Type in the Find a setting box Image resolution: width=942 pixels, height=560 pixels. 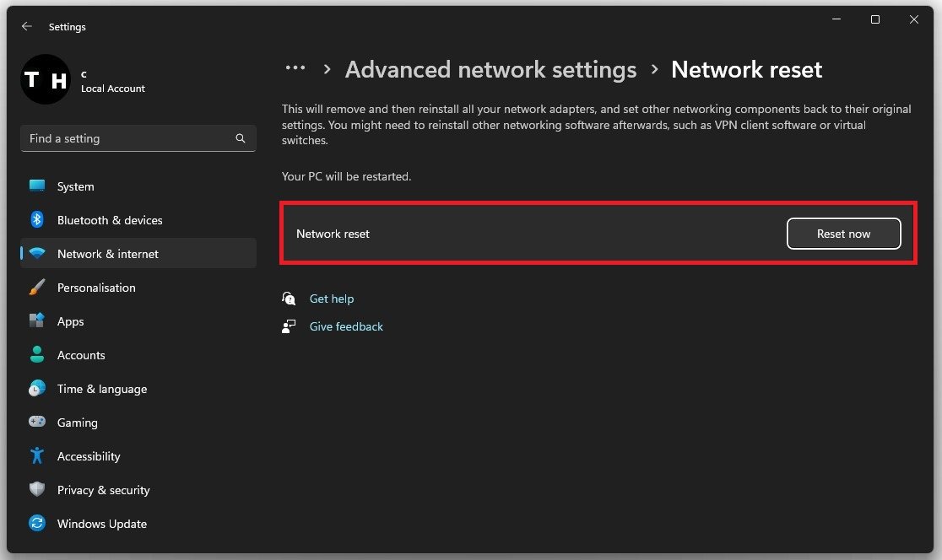(127, 138)
